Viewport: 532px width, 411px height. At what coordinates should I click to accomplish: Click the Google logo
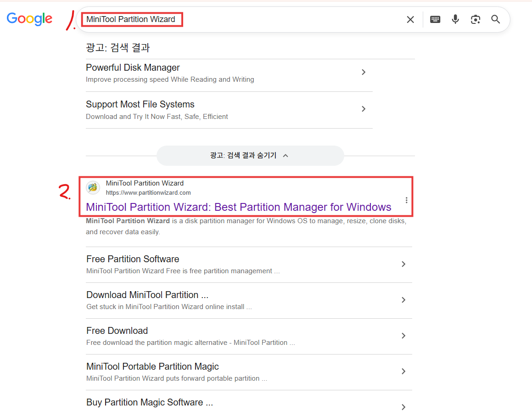29,19
